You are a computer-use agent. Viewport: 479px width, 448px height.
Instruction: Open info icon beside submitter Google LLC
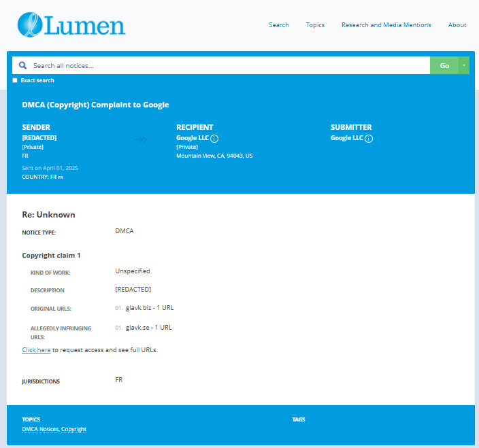click(369, 139)
